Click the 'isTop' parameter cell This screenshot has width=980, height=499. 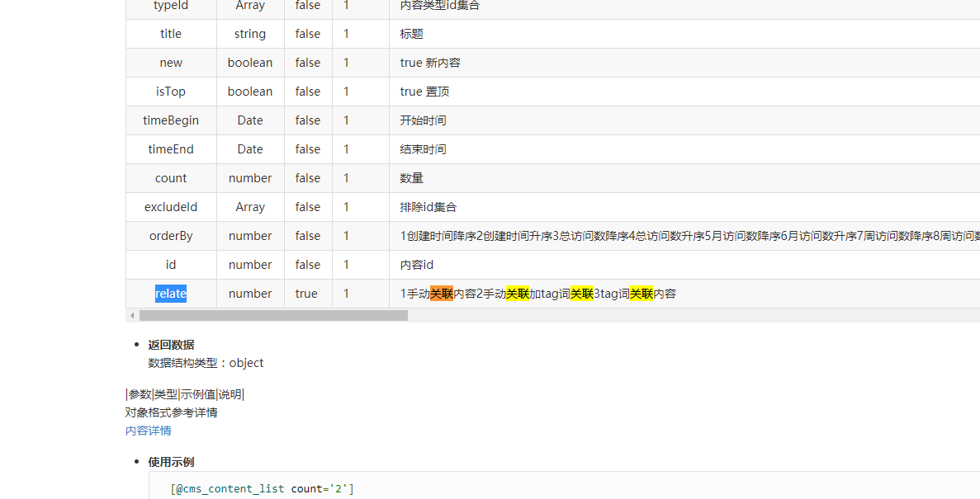[x=171, y=92]
